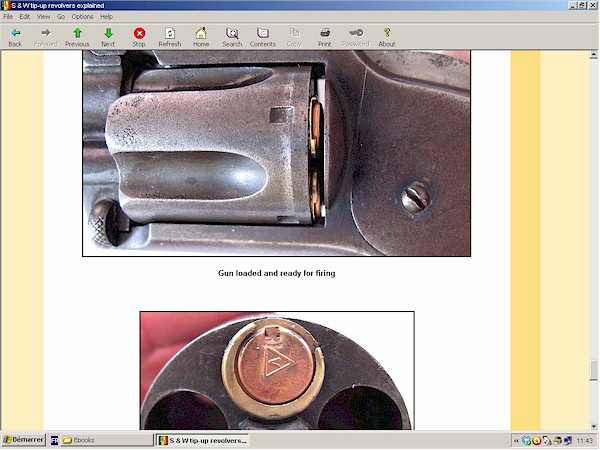This screenshot has height=450, width=600.
Task: Click the Dropbox tray icon
Action: (526, 441)
